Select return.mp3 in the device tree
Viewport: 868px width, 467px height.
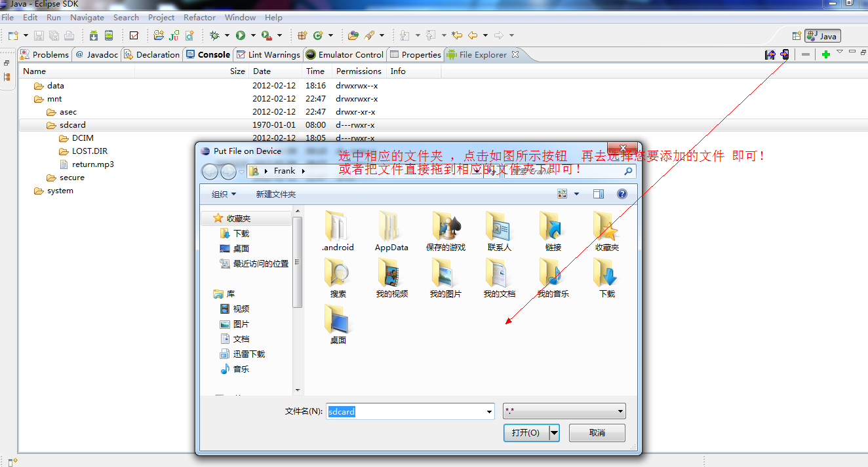pyautogui.click(x=92, y=164)
